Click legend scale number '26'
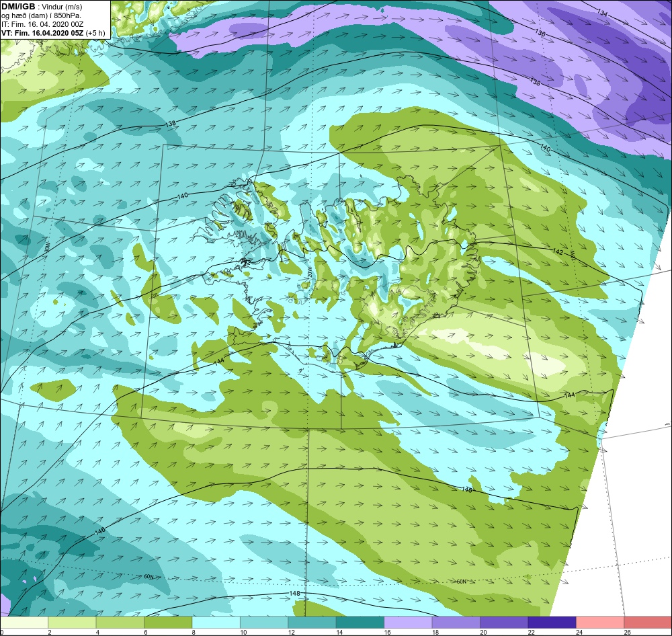The height and width of the screenshot is (636, 672). [627, 632]
